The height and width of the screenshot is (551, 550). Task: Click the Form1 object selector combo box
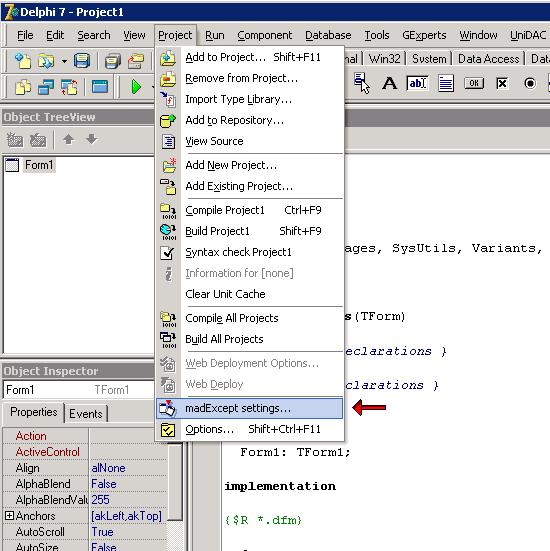tap(79, 390)
